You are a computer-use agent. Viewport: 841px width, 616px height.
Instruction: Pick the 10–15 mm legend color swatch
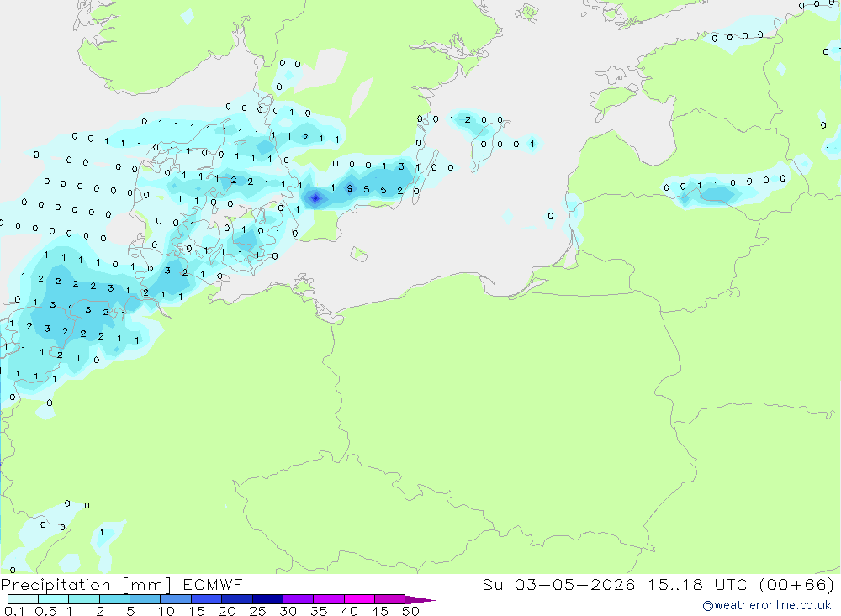coord(176,599)
